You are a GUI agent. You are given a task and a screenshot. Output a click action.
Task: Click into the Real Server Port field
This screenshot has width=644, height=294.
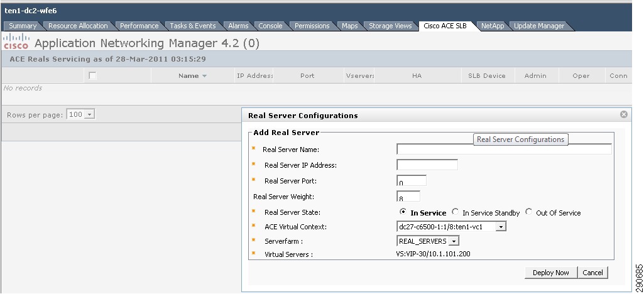[412, 180]
